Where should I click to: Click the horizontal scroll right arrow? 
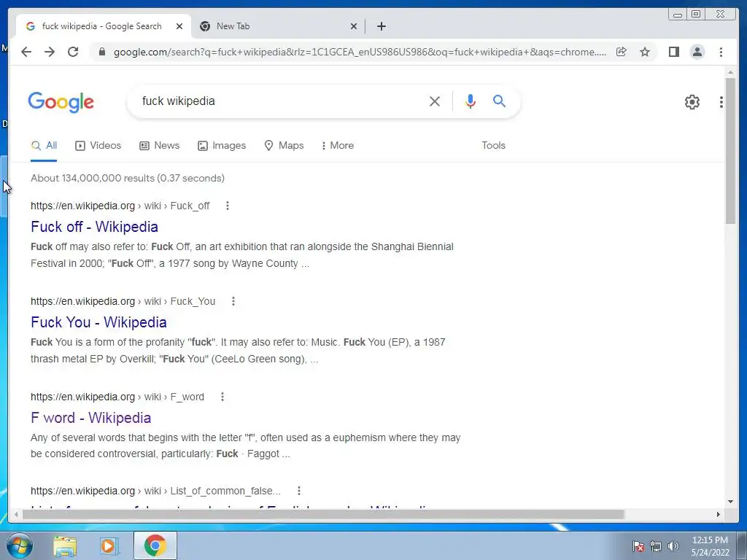click(x=719, y=514)
